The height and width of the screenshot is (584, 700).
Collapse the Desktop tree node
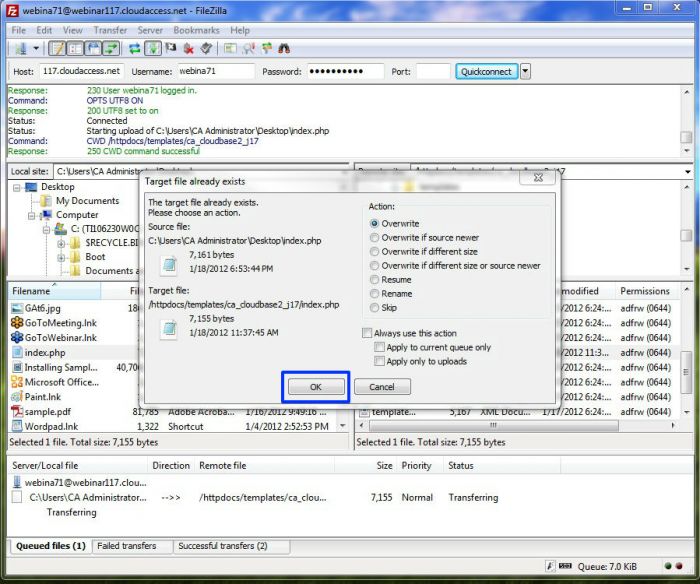point(17,188)
